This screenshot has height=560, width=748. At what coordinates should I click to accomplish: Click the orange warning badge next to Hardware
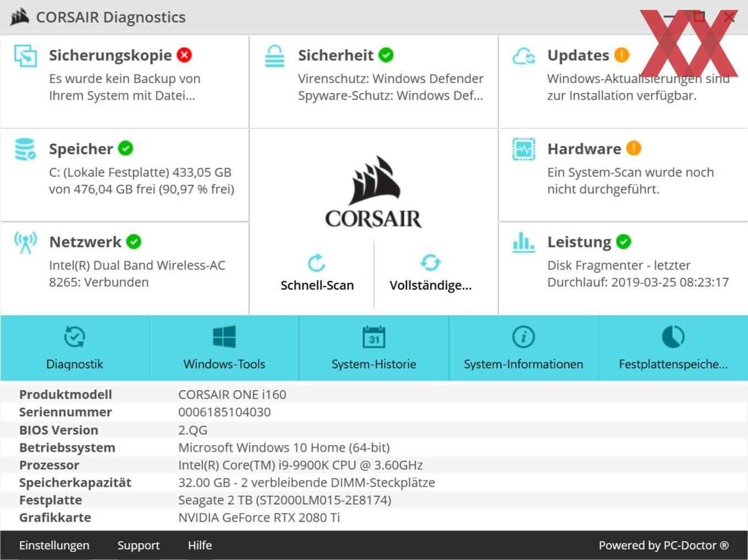[634, 149]
